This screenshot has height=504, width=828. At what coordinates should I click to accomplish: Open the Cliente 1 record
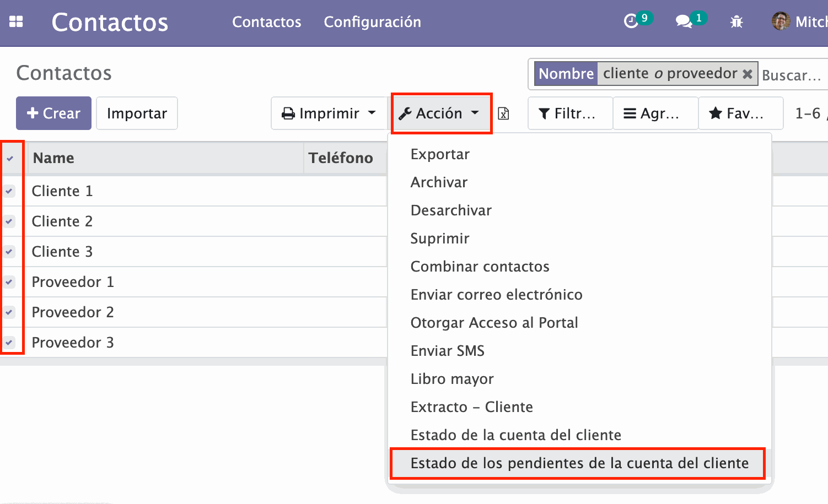[62, 191]
